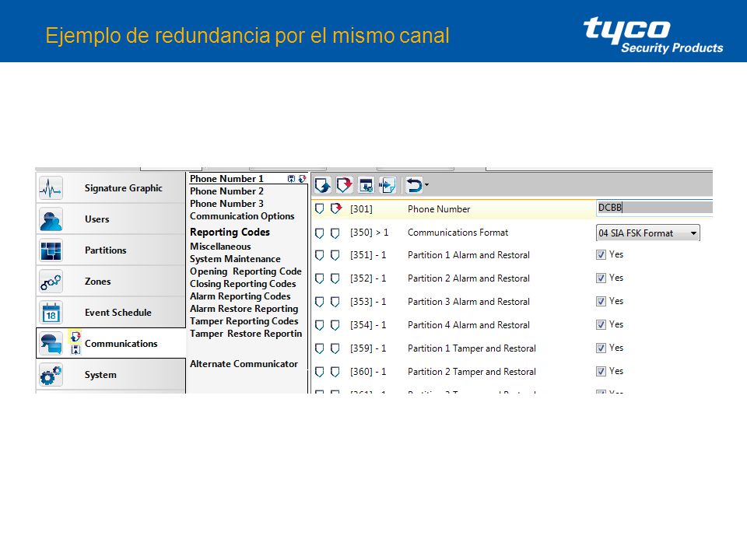The image size is (747, 560).
Task: Toggle Partition 2 Tamper and Restoral checkbox
Action: (x=601, y=372)
